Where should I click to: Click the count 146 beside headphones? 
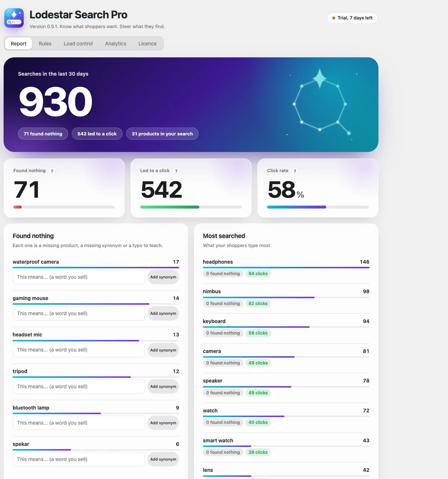tap(365, 262)
